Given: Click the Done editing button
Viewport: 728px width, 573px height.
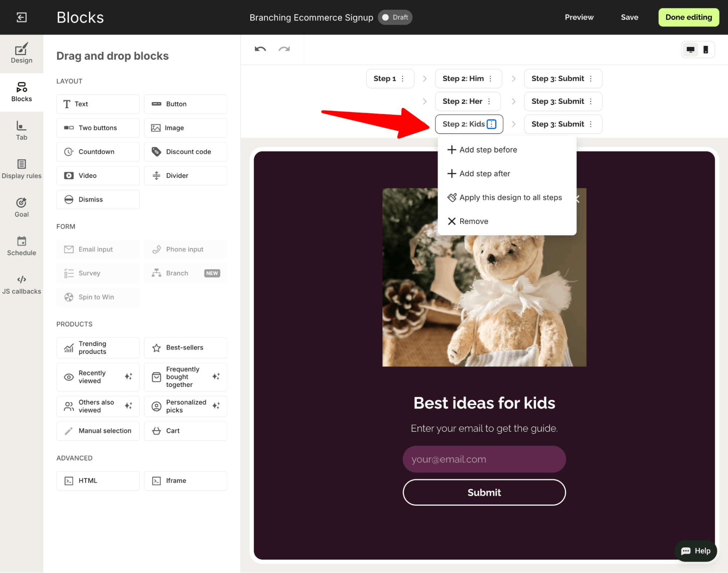Looking at the screenshot, I should tap(688, 17).
